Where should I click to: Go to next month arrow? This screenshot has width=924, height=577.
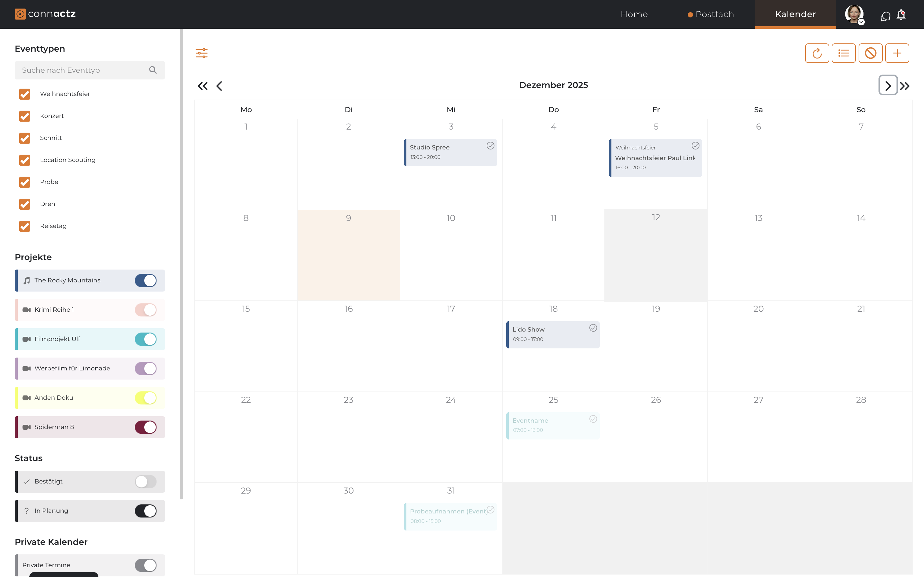tap(888, 86)
